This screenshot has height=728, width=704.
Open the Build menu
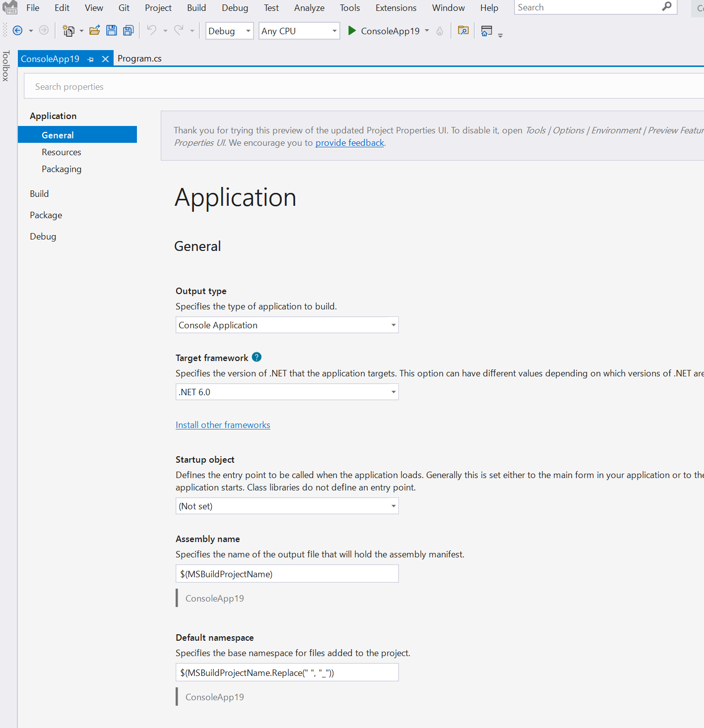point(196,8)
